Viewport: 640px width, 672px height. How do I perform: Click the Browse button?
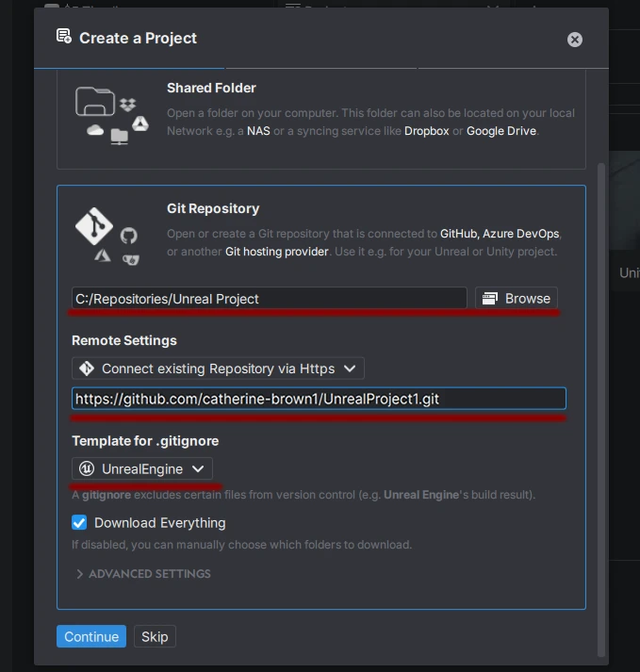pos(517,298)
